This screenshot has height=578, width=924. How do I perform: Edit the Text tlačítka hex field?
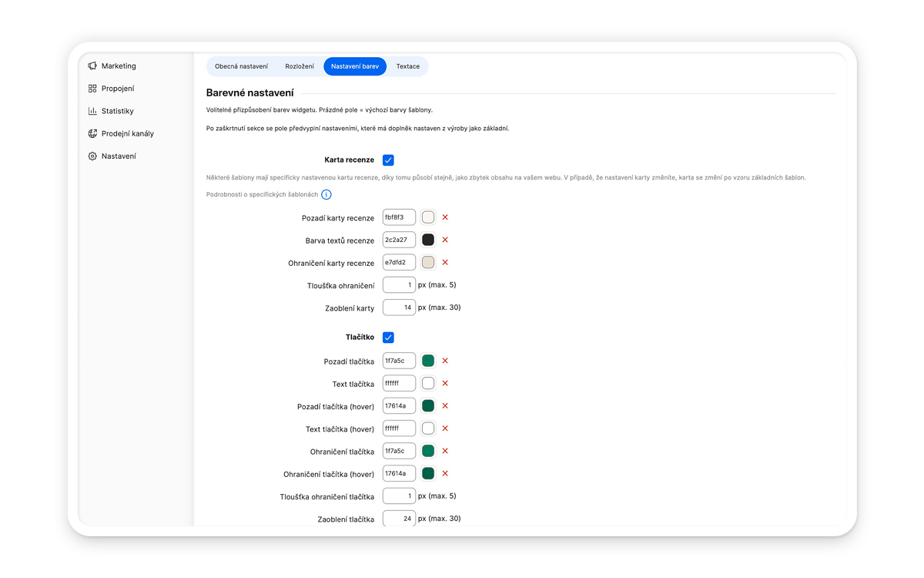(399, 383)
